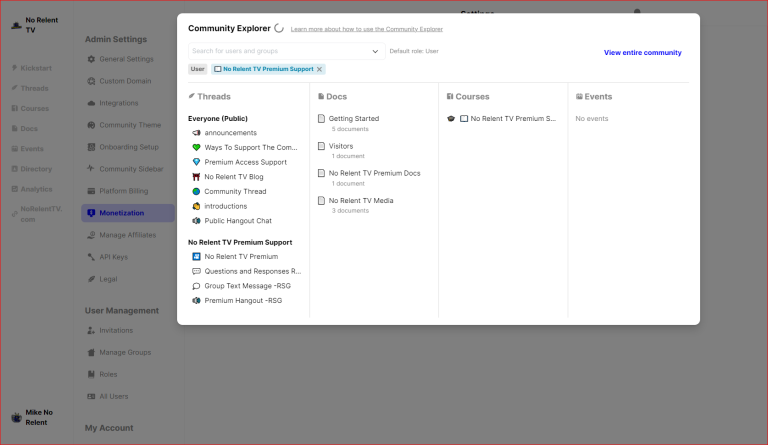Viewport: 768px width, 445px height.
Task: Toggle the No Relent TV Premium S... course checkbox
Action: pos(464,118)
